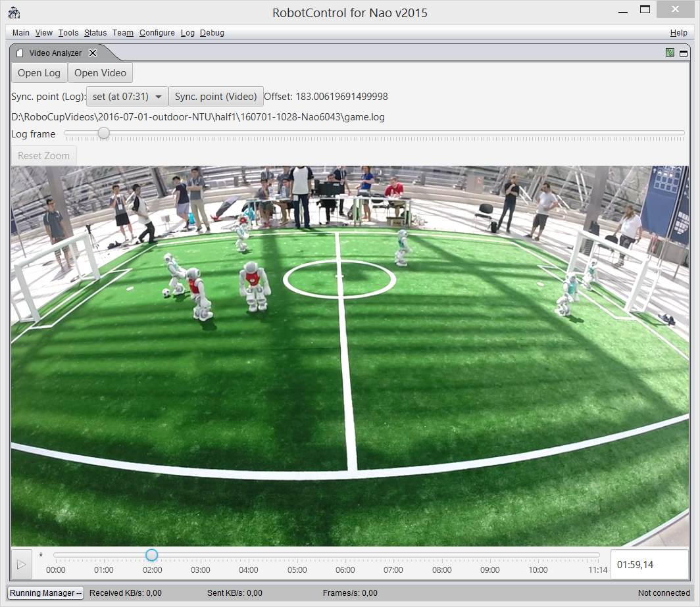
Task: Click the Open Video button
Action: click(100, 73)
